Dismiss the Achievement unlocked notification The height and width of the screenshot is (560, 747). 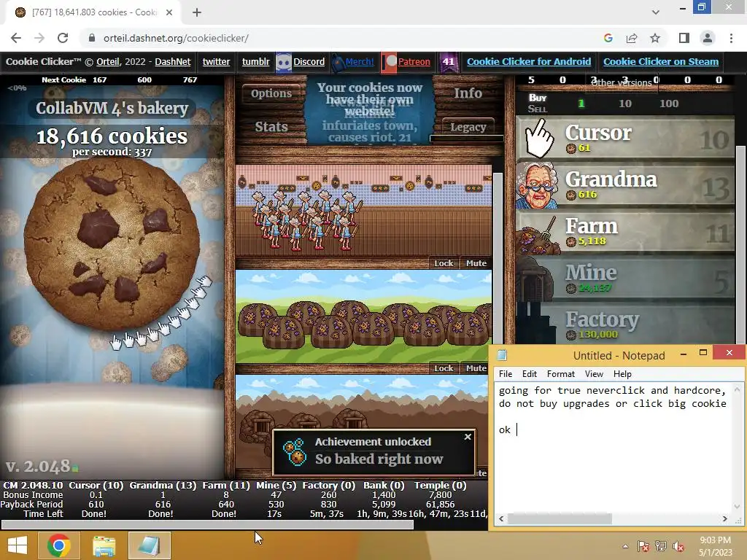pos(468,436)
